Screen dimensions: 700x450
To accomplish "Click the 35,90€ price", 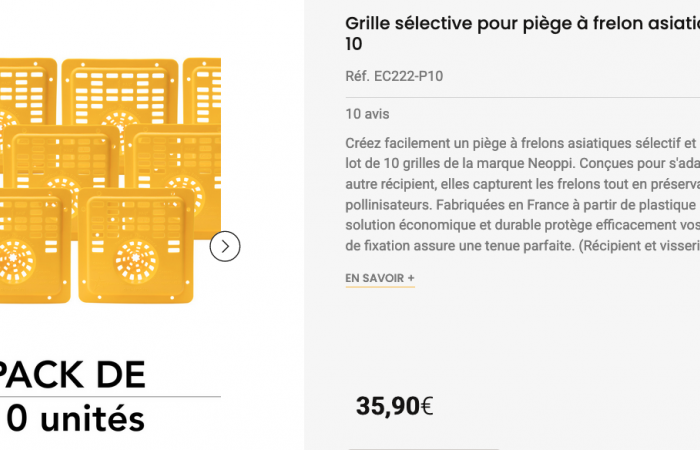I will [394, 406].
